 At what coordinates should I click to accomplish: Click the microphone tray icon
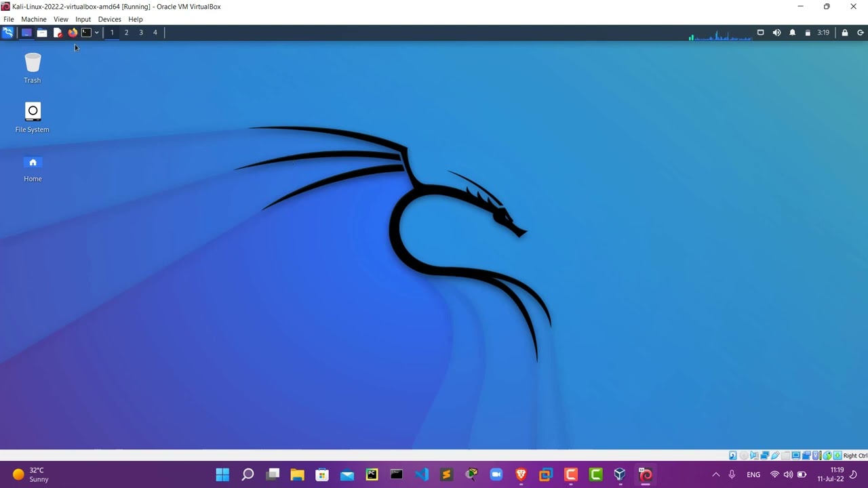(x=732, y=474)
